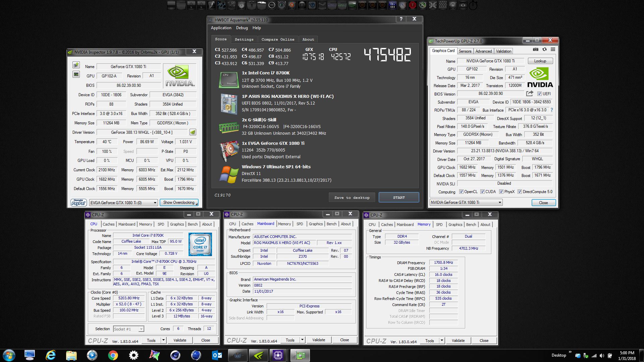
Task: Click the settings gear taskbar icon
Action: pyautogui.click(x=134, y=355)
